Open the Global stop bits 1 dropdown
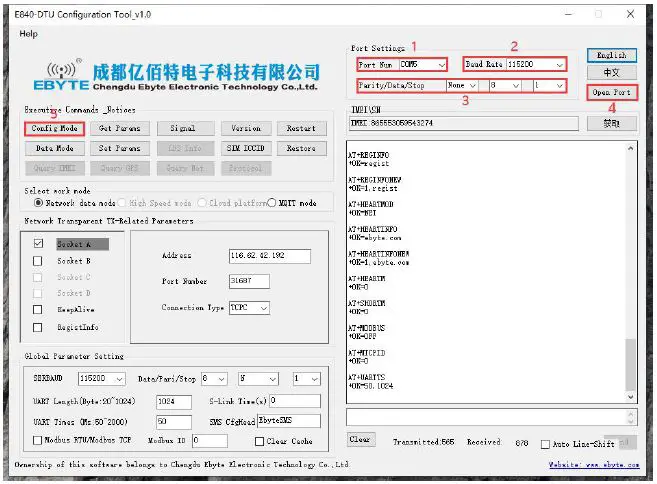 307,379
